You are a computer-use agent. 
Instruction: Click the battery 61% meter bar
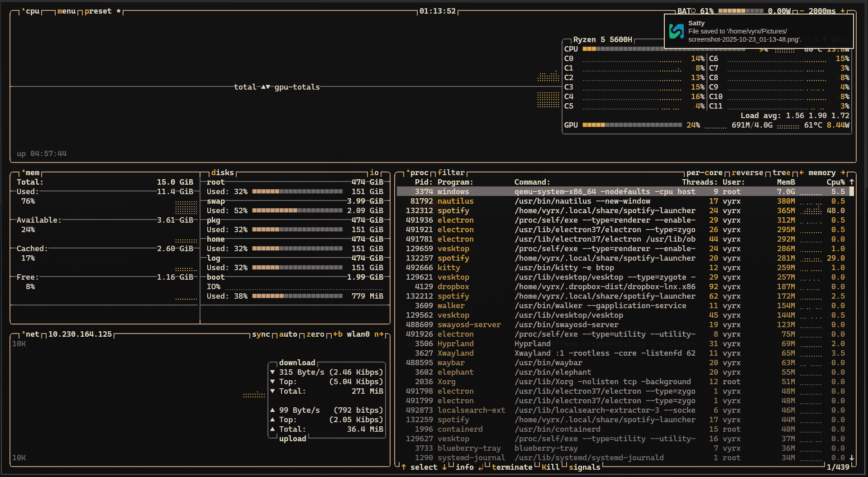pos(740,11)
